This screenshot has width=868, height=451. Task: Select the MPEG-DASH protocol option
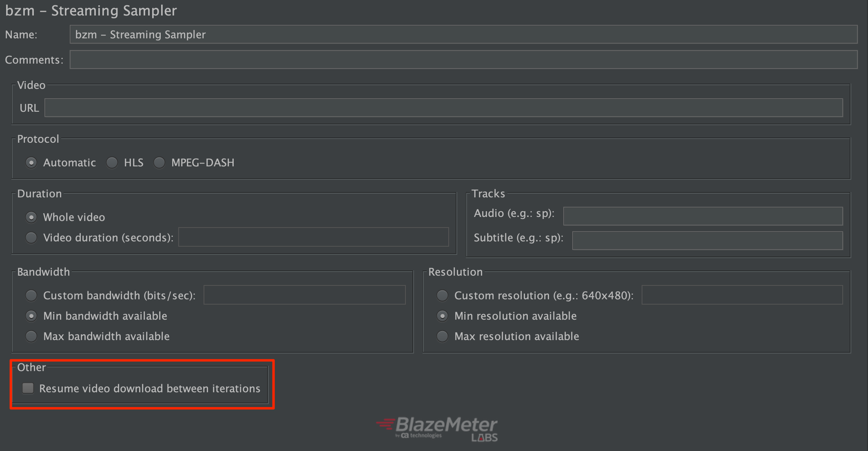pyautogui.click(x=160, y=162)
